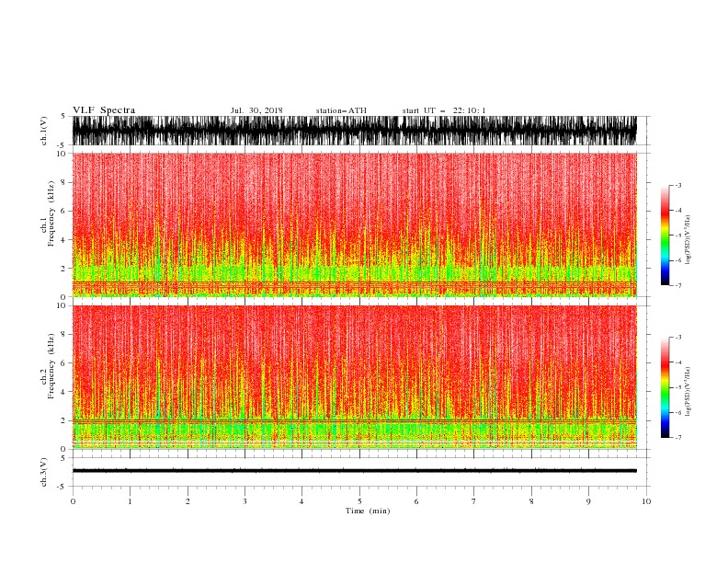Image resolution: width=728 pixels, height=563 pixels.
Task: Click the ch.2 spectrogram color scale bar
Action: click(665, 387)
